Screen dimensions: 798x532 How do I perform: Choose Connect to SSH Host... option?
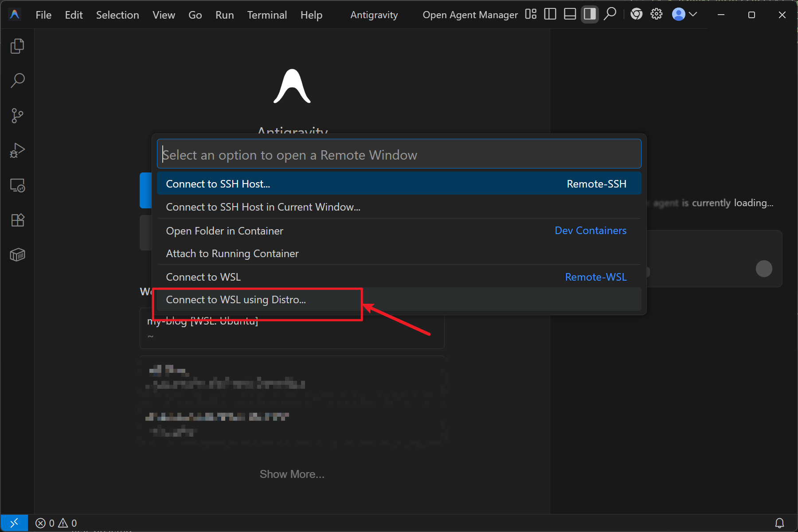(x=218, y=184)
